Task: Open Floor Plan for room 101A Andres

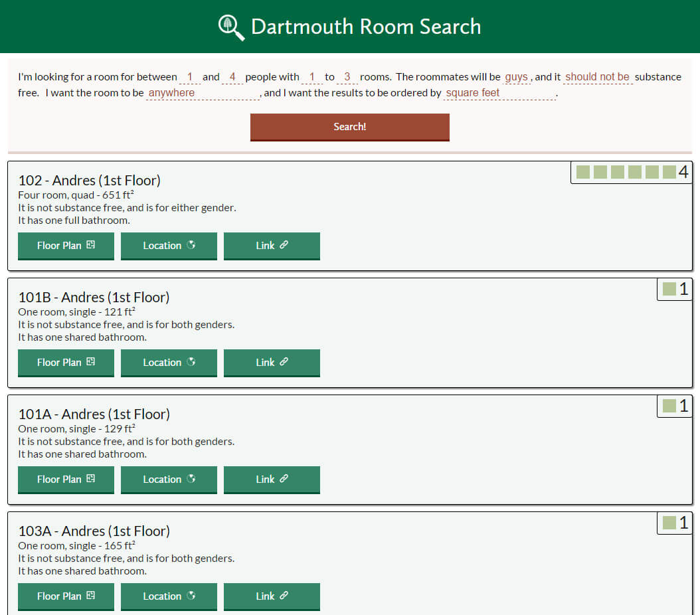Action: 66,480
